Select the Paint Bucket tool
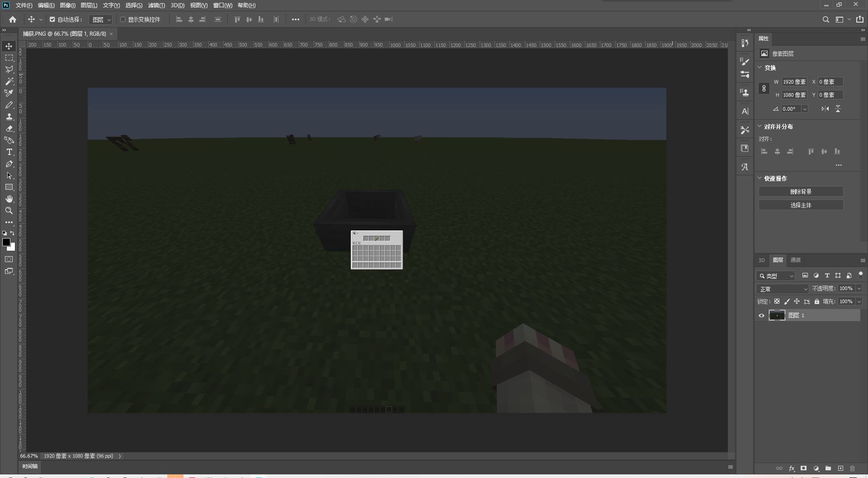The height and width of the screenshot is (478, 868). [9, 140]
